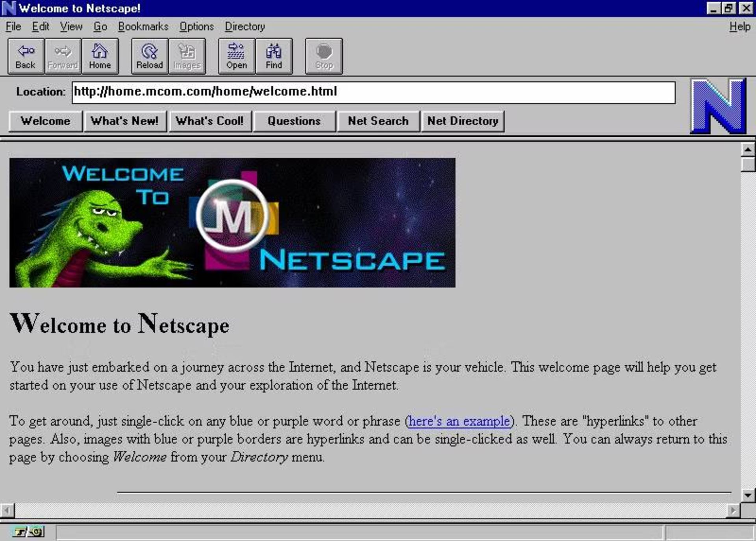Click the Open icon to open URL
This screenshot has width=756, height=541.
236,56
